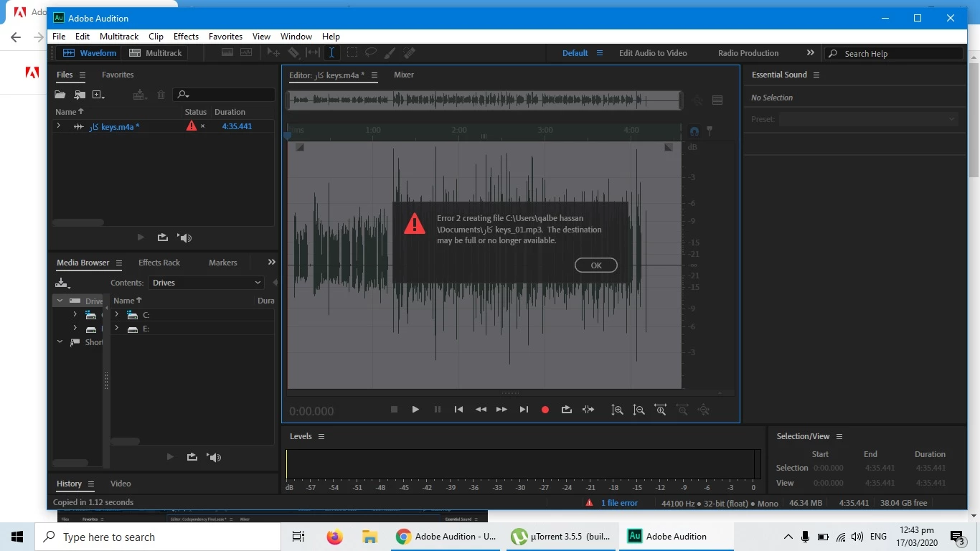Toggle headphone snapping icon by timeline ruler

pyautogui.click(x=694, y=131)
